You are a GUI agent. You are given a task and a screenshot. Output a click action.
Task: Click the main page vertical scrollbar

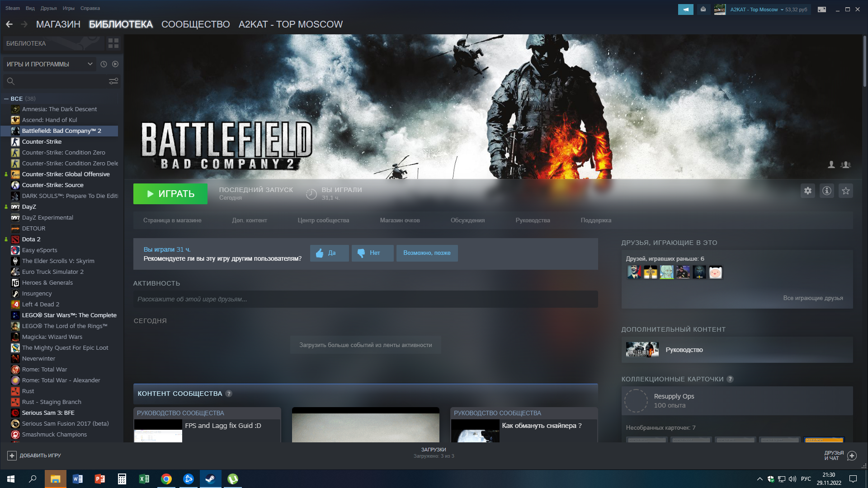tap(864, 61)
